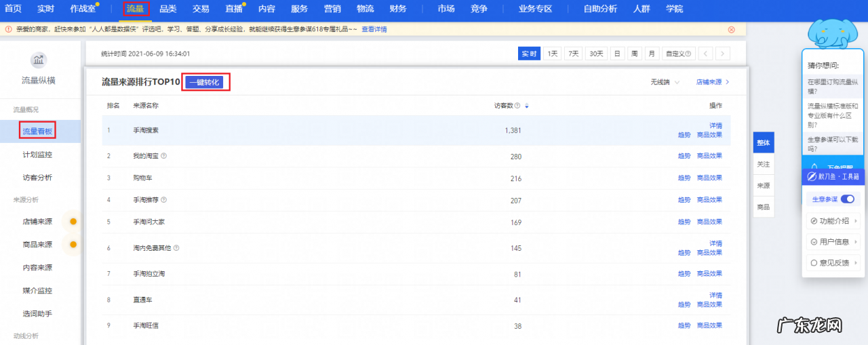868x345 pixels.
Task: Open 商品效果 for the 购物车 row
Action: pyautogui.click(x=709, y=178)
